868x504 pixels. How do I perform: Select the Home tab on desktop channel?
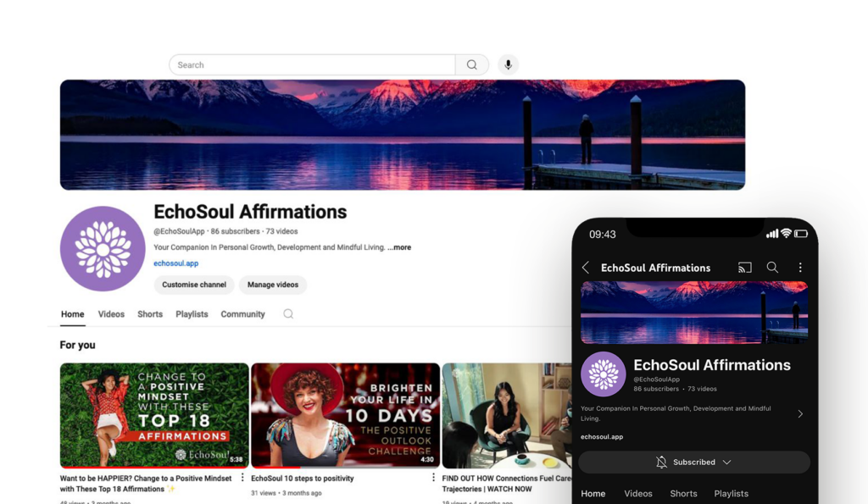(73, 314)
